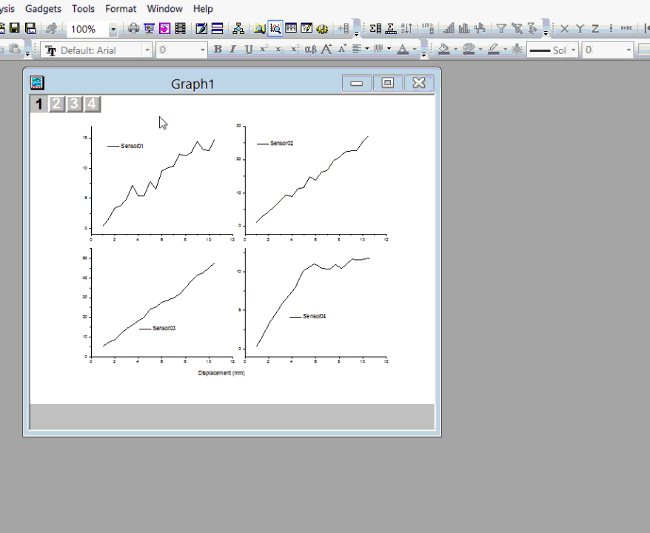Open the Help menu
The width and height of the screenshot is (650, 533).
(x=203, y=9)
